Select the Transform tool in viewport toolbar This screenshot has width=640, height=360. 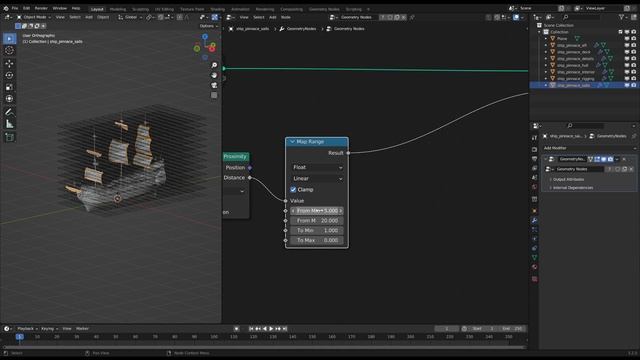coord(10,99)
